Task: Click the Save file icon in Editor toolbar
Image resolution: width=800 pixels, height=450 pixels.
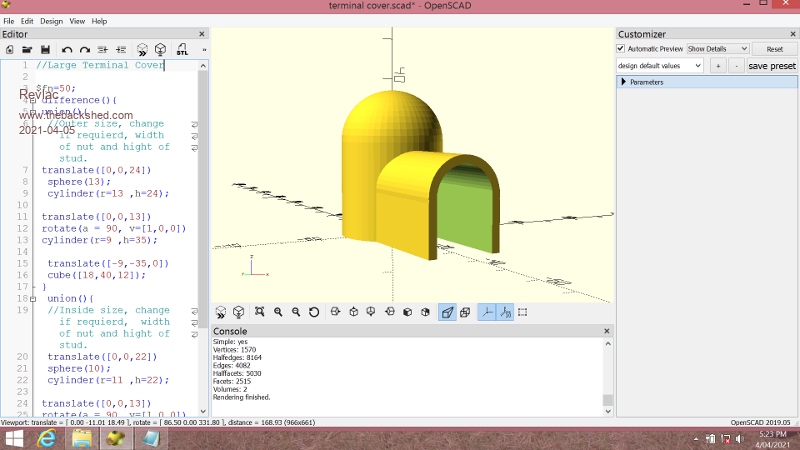Action: pyautogui.click(x=45, y=49)
